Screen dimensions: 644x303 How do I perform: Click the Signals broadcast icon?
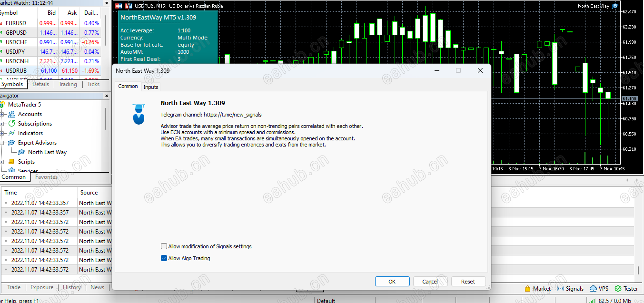tap(560, 289)
